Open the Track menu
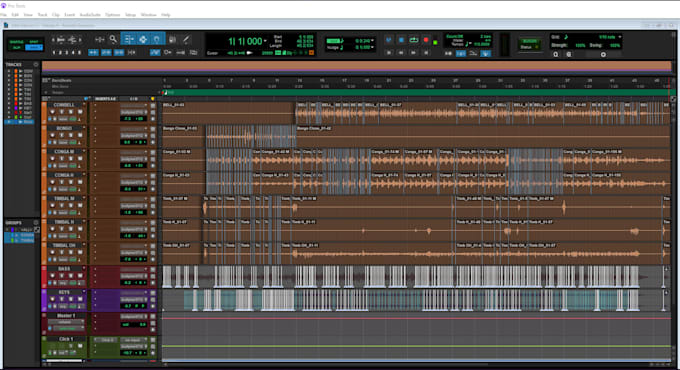This screenshot has height=370, width=680. 42,15
